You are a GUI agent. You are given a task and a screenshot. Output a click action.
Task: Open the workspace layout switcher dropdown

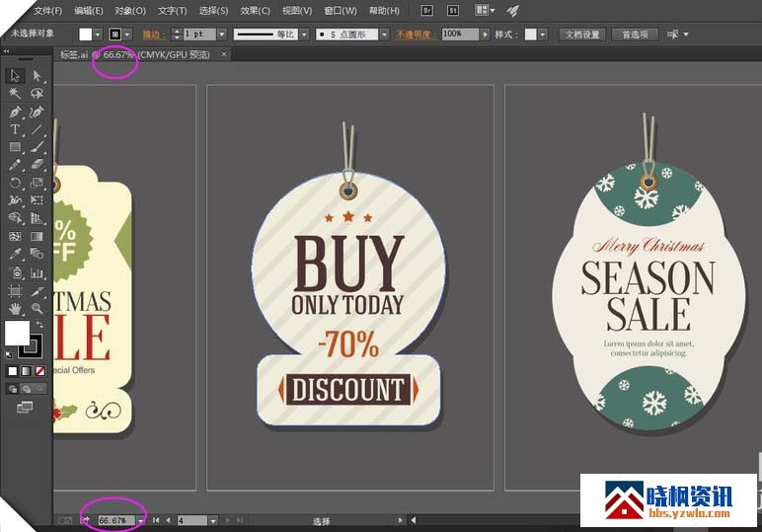[x=485, y=10]
